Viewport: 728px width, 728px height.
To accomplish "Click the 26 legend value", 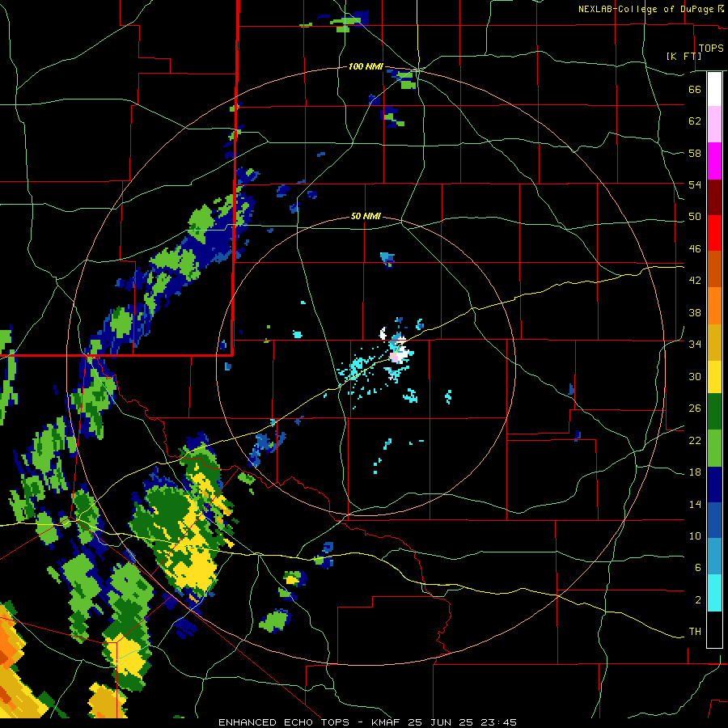I will (695, 408).
